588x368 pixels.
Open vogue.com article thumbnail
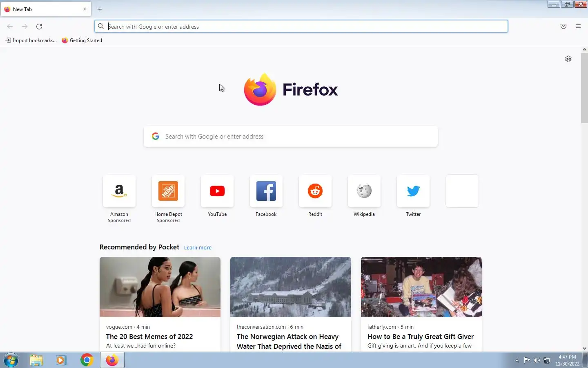(160, 287)
